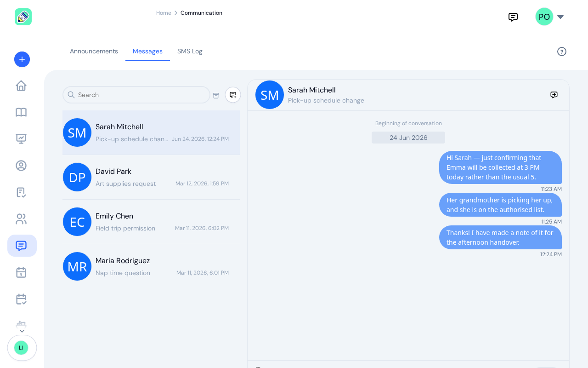Open the Emily Chen conversation

click(151, 222)
